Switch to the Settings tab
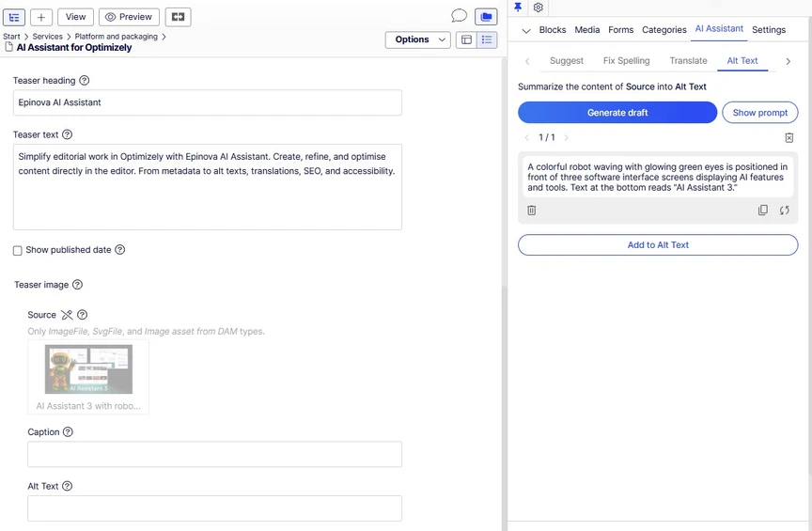Viewport: 812px width, 531px height. pos(769,30)
